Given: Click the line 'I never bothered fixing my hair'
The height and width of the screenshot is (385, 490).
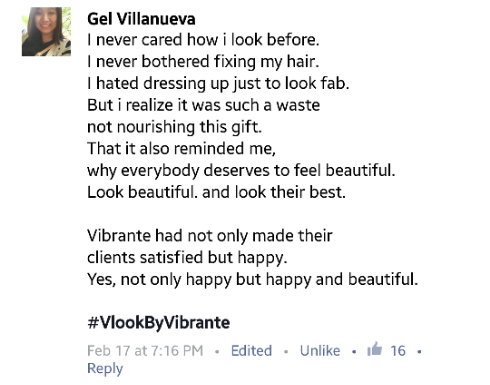Looking at the screenshot, I should [203, 62].
